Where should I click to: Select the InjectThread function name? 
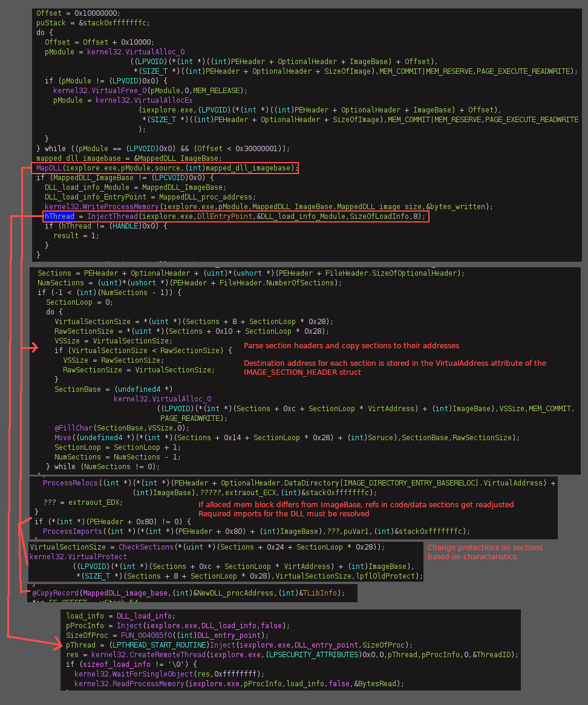point(113,216)
